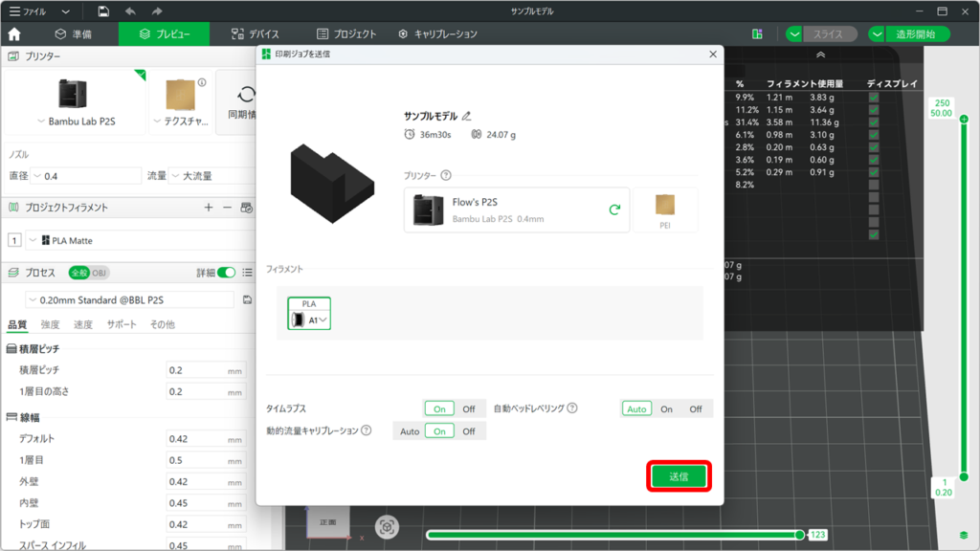Viewport: 980px width, 551px height.
Task: Open the ファイル menu dropdown
Action: click(65, 11)
